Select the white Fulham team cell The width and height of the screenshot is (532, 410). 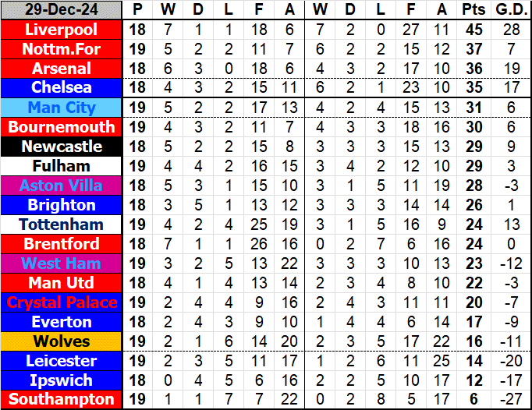click(x=62, y=166)
